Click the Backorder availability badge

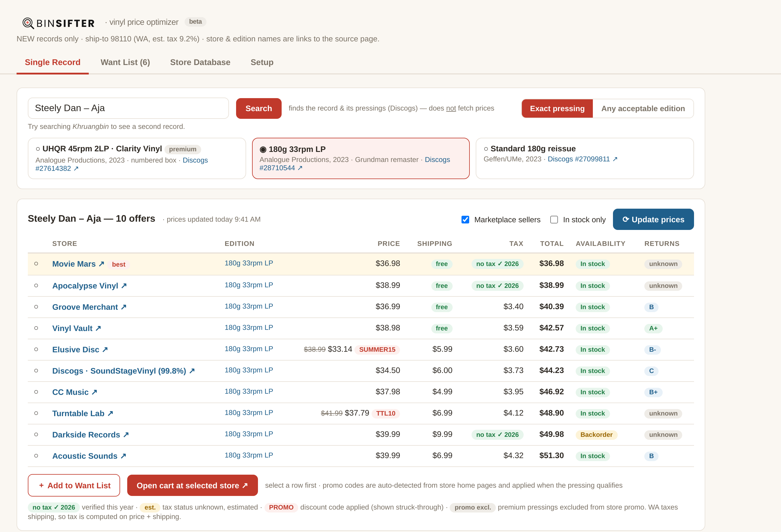click(x=596, y=435)
